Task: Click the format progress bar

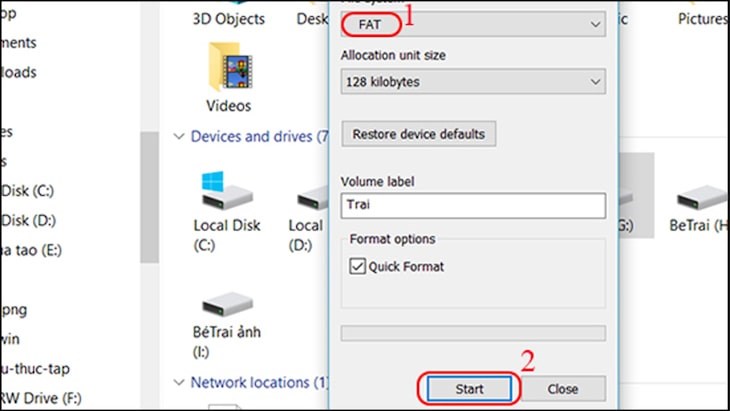Action: 472,332
